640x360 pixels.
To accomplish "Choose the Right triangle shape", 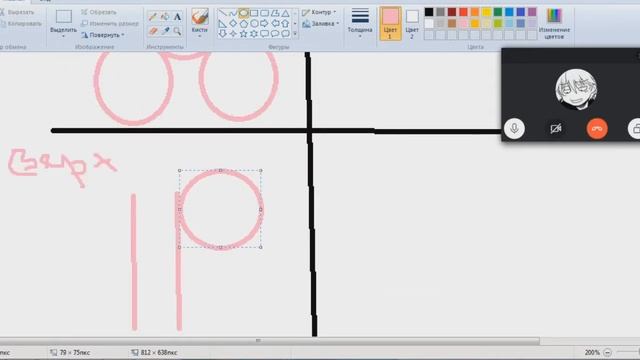I will click(x=222, y=24).
